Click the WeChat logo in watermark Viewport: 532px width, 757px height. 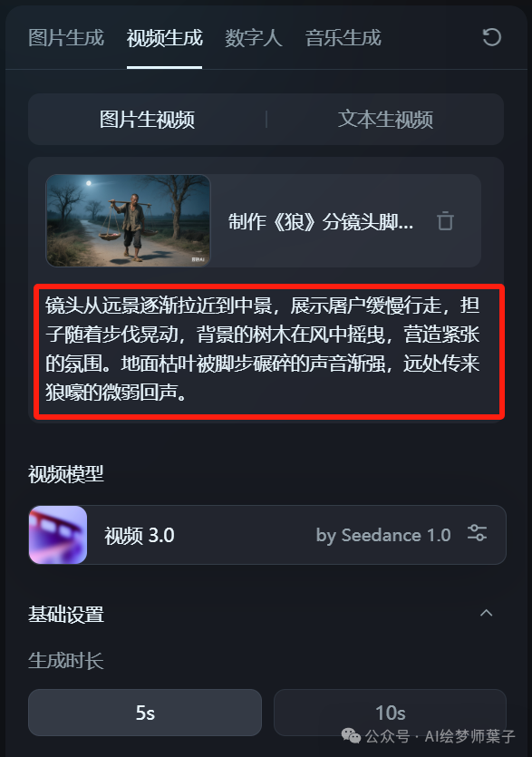351,736
